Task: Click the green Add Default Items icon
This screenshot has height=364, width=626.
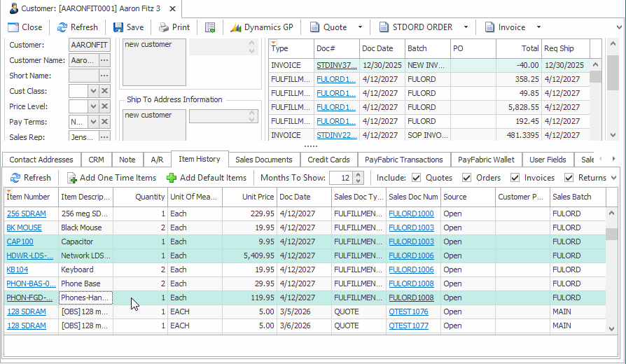Action: 172,178
